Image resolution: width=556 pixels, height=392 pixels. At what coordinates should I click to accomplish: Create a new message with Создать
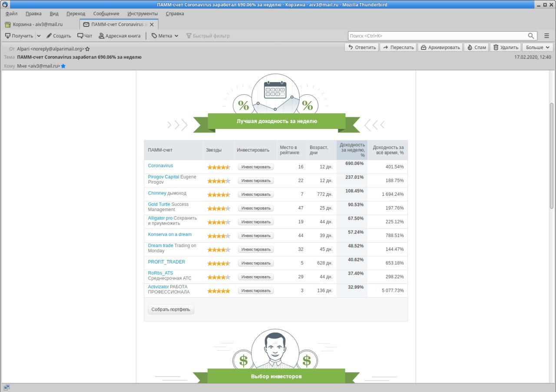tap(59, 36)
